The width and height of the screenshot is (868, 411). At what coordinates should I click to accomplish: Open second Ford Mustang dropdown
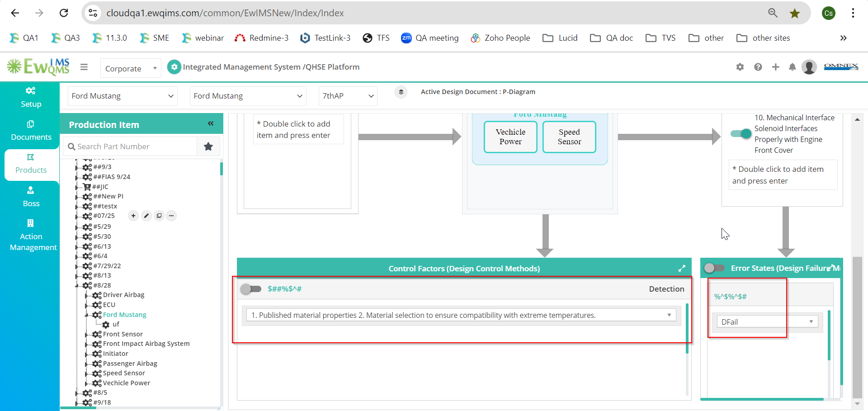pos(248,96)
